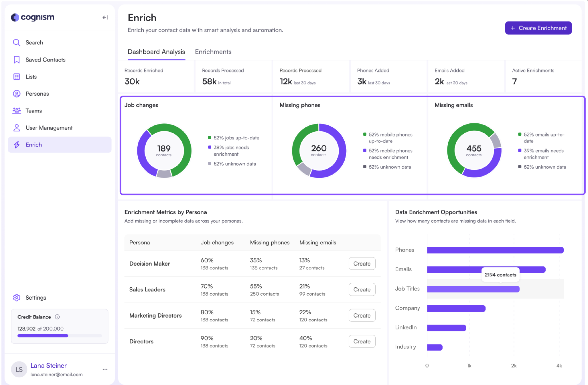
Task: Click the Lana Steiner avatar
Action: click(x=19, y=369)
